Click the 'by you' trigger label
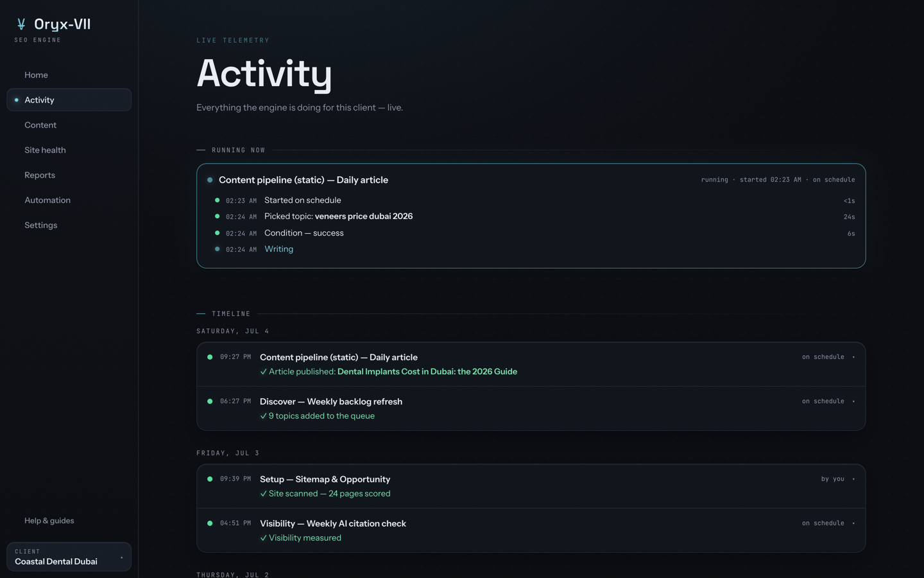Image resolution: width=924 pixels, height=578 pixels. 832,479
